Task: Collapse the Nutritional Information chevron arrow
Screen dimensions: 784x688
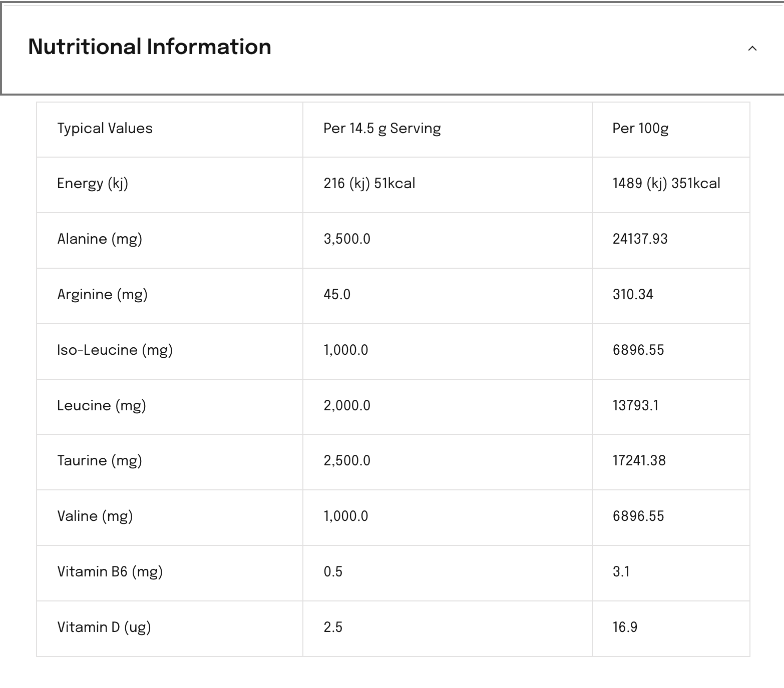Action: [752, 49]
